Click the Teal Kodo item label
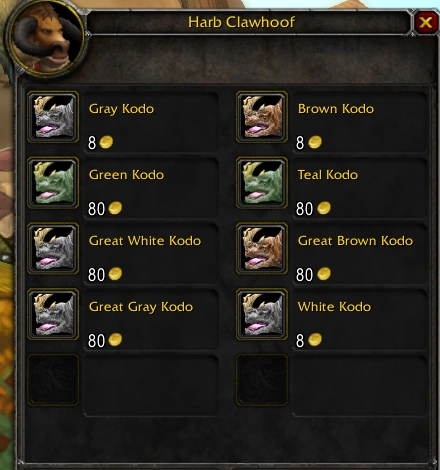This screenshot has height=470, width=440. click(x=328, y=175)
